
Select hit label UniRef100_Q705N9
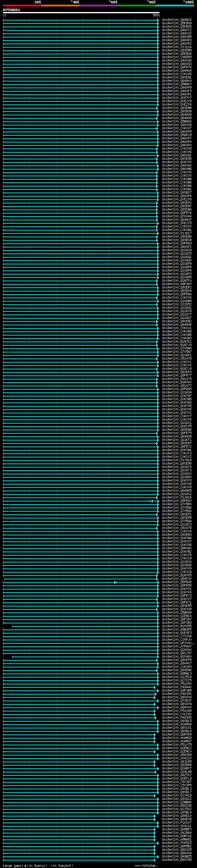click(177, 349)
